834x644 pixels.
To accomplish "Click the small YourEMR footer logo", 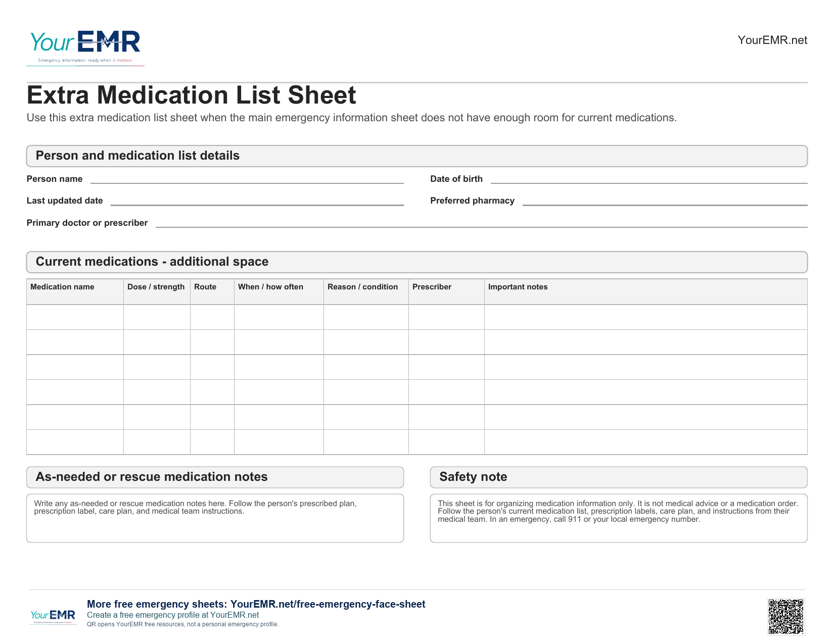I will tap(53, 617).
